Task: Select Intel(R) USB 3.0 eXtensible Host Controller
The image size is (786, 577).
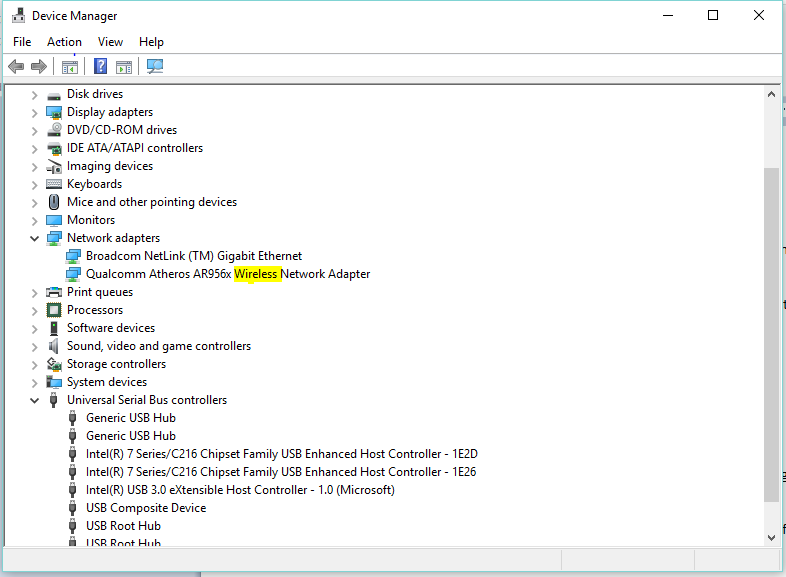Action: pyautogui.click(x=240, y=490)
